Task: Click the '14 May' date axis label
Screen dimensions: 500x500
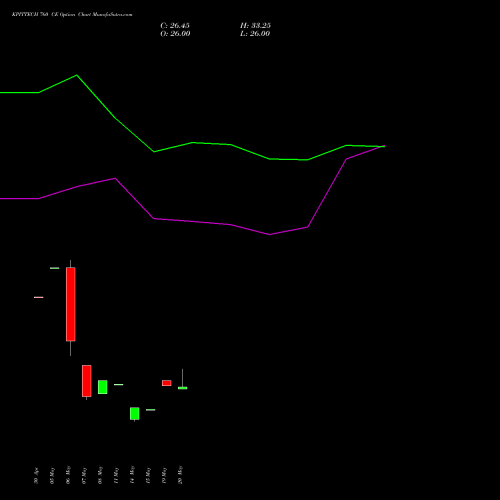Action: tap(132, 475)
